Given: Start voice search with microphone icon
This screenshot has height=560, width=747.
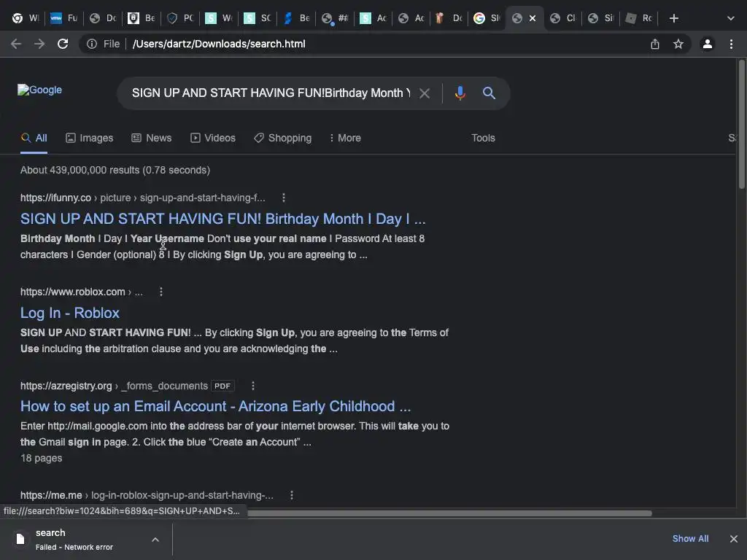Looking at the screenshot, I should tap(460, 93).
